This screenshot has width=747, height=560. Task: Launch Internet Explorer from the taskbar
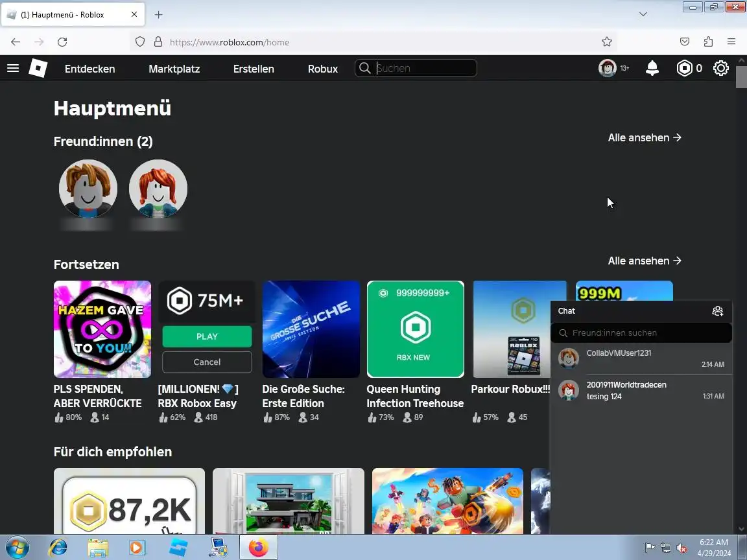[x=58, y=548]
